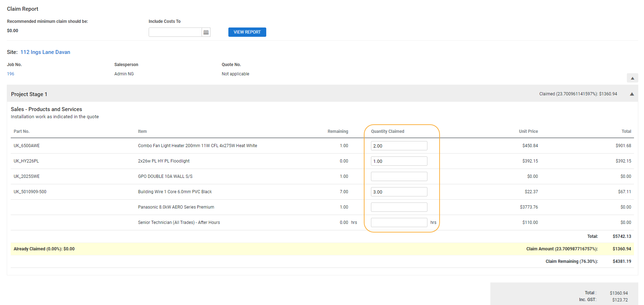Edit quantity claimed for Building Wire 6.0mm
This screenshot has height=305, width=644.
(x=399, y=192)
